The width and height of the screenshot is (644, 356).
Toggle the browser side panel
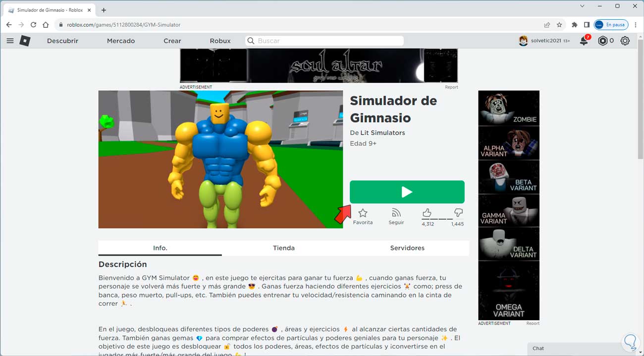[587, 25]
